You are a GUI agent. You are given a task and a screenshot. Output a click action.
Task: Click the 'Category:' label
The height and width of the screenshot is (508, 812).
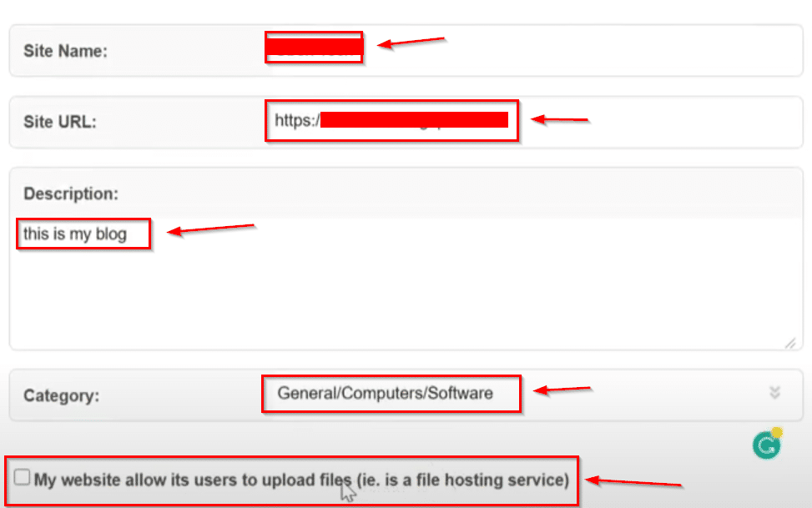pyautogui.click(x=61, y=395)
